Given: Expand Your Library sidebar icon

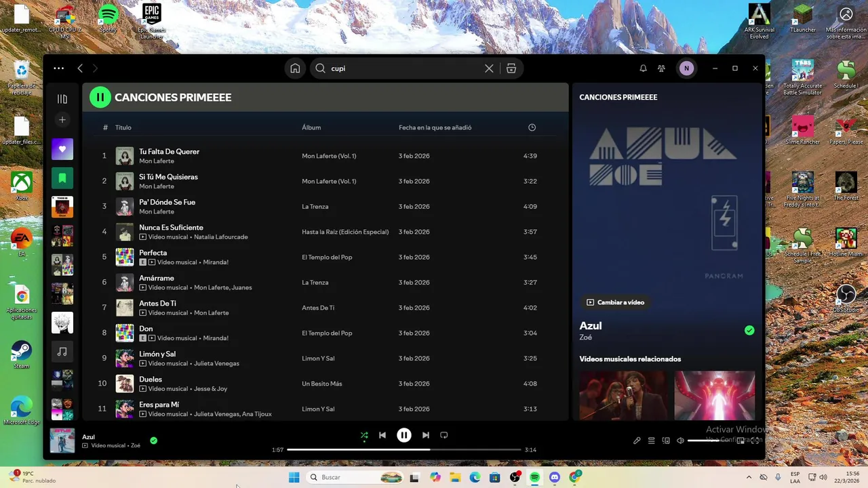Looking at the screenshot, I should (62, 99).
